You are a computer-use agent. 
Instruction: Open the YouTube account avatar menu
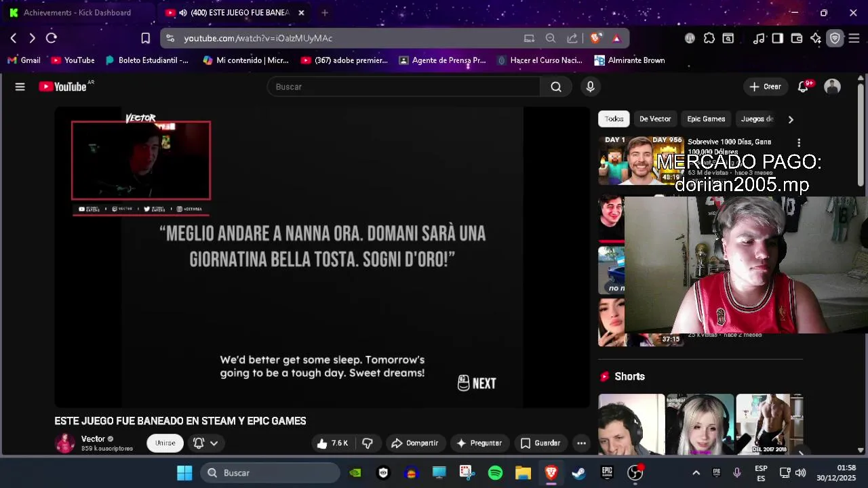point(832,87)
